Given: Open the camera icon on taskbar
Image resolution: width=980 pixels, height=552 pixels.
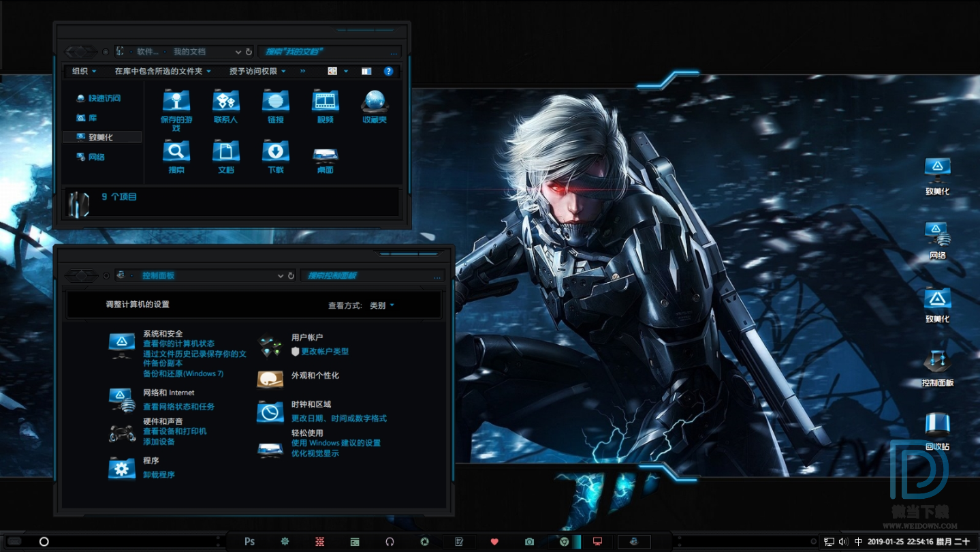Looking at the screenshot, I should pyautogui.click(x=529, y=542).
